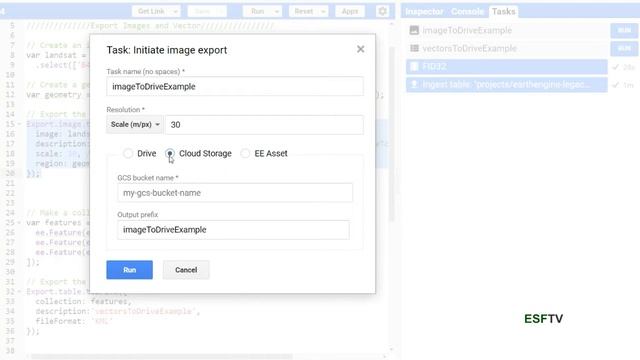Click the blue Run button in dialog
Viewport: 640px width, 360px height.
click(x=129, y=270)
